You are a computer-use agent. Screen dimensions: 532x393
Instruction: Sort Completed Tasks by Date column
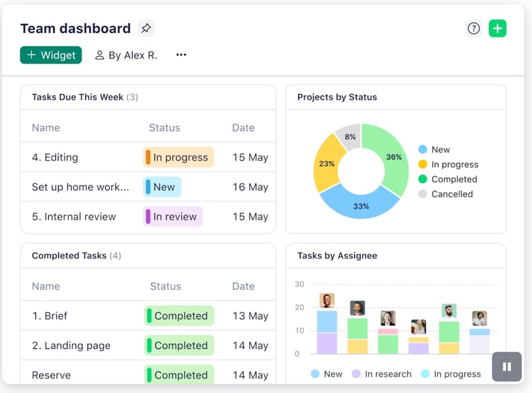(x=243, y=286)
